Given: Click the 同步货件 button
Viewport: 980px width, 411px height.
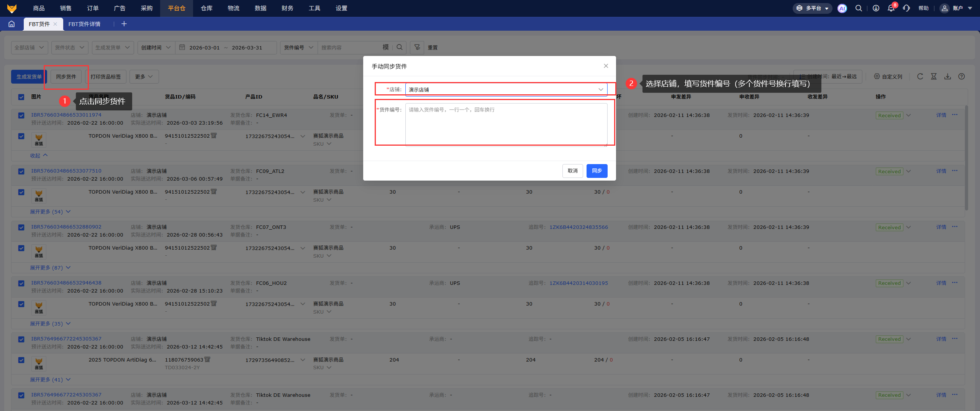Looking at the screenshot, I should pos(66,77).
